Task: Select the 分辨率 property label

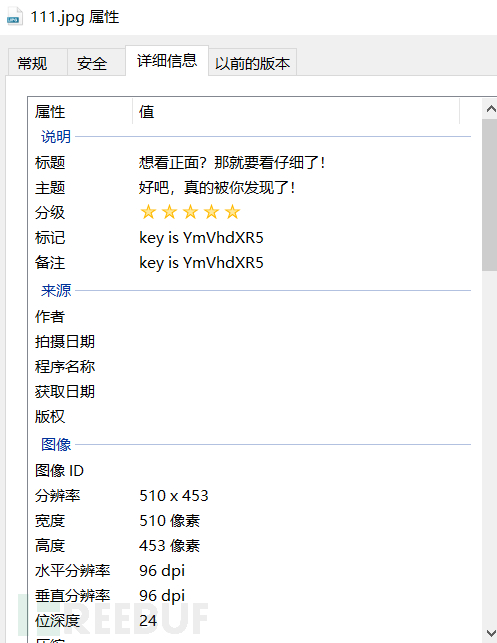Action: tap(57, 495)
